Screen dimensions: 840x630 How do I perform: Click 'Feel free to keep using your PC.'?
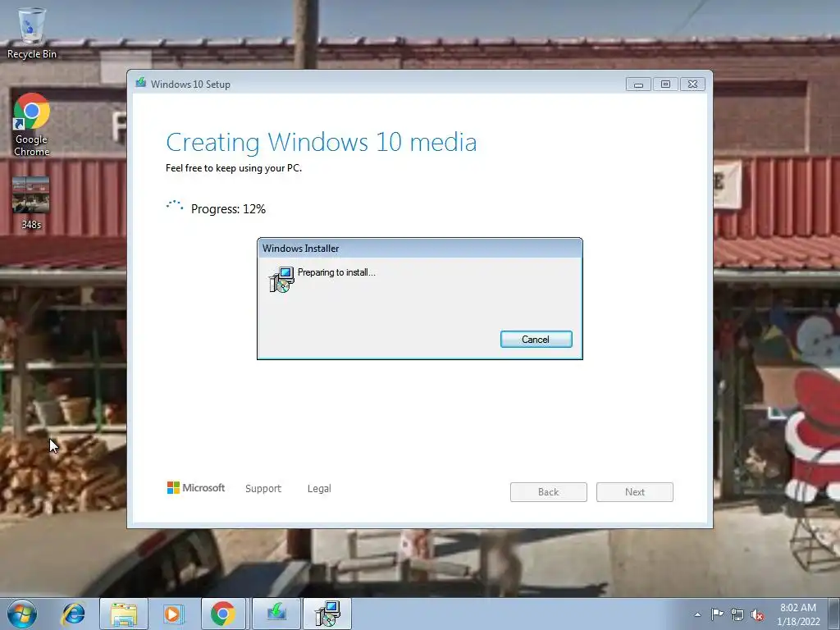[234, 167]
